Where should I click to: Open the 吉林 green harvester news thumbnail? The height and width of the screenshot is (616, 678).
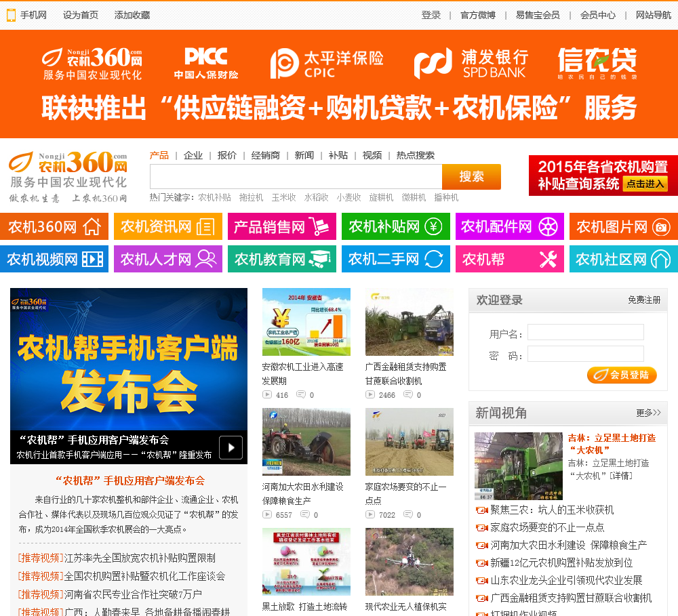[x=519, y=466]
